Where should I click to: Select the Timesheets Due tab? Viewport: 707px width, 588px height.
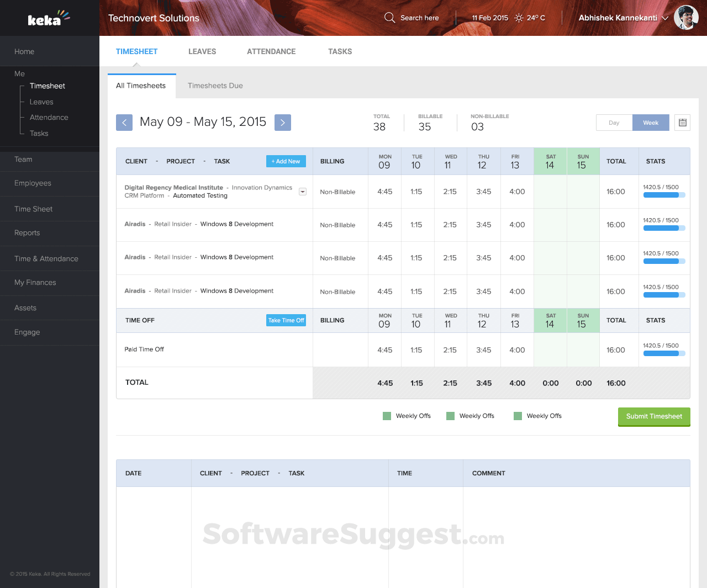pyautogui.click(x=215, y=86)
